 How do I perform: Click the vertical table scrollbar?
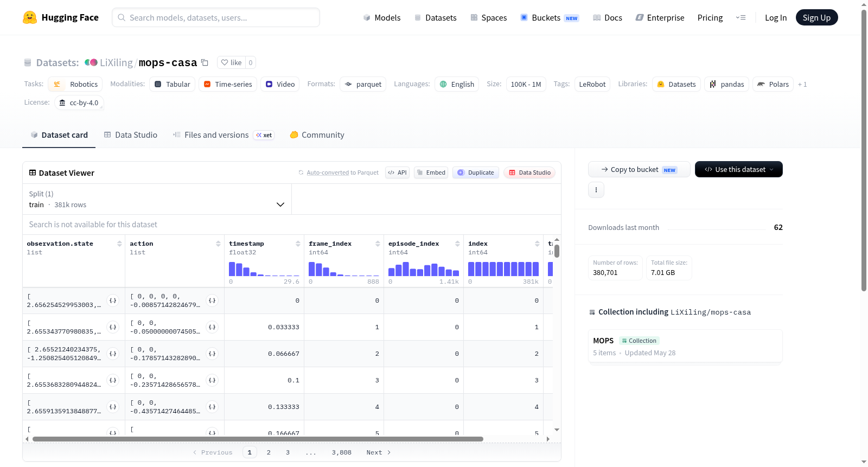point(557,251)
